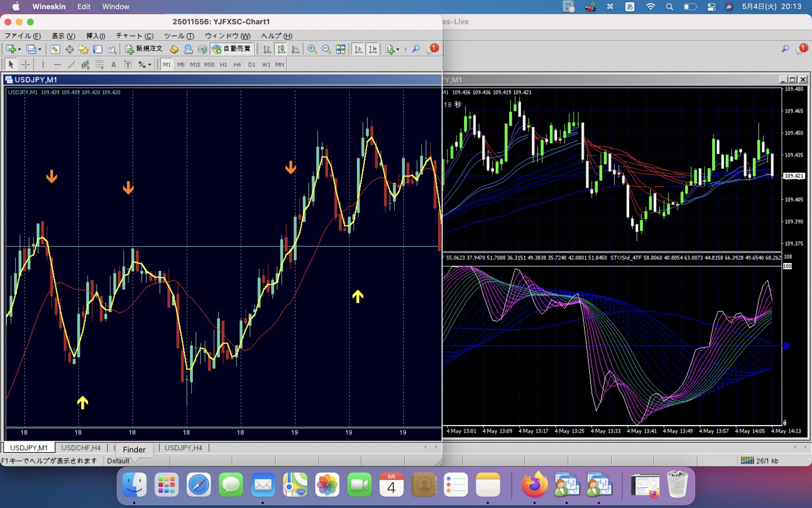812x508 pixels.
Task: Click the zoom in magnifier icon
Action: pos(312,49)
